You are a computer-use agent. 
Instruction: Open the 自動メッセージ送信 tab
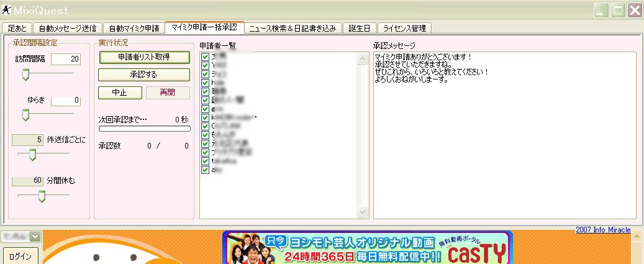(x=67, y=29)
